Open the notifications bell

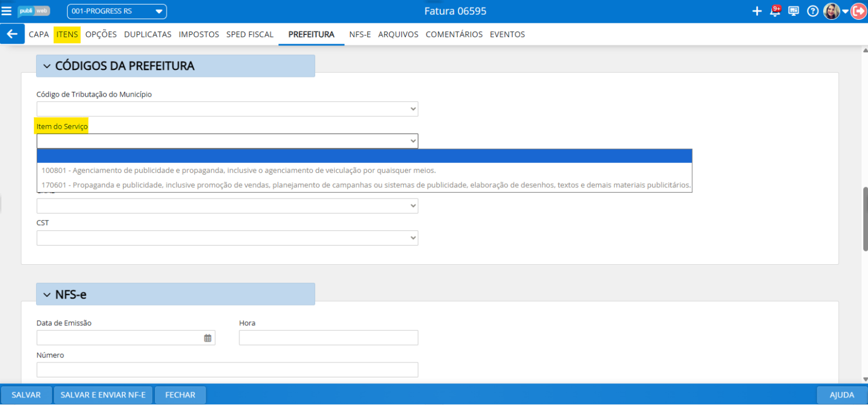tap(775, 11)
